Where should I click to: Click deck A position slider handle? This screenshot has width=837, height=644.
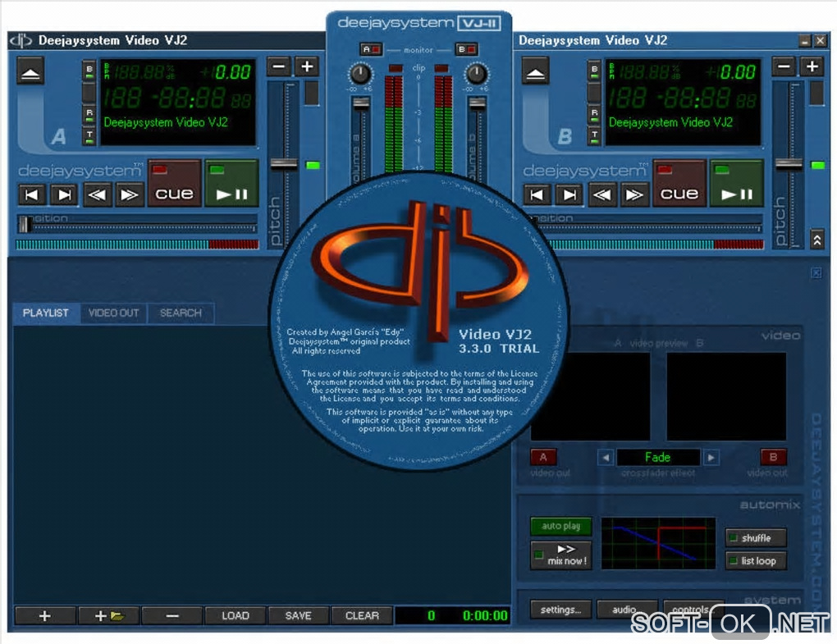[x=24, y=224]
